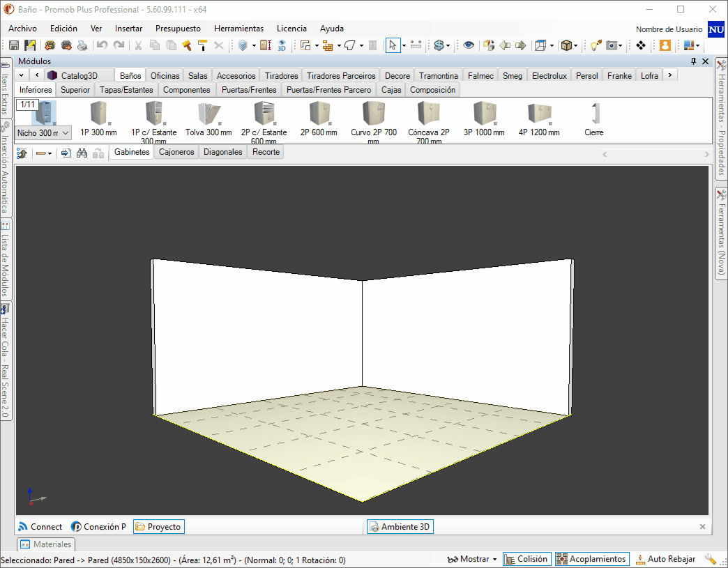Click the right arrow navigation icon

point(521,45)
